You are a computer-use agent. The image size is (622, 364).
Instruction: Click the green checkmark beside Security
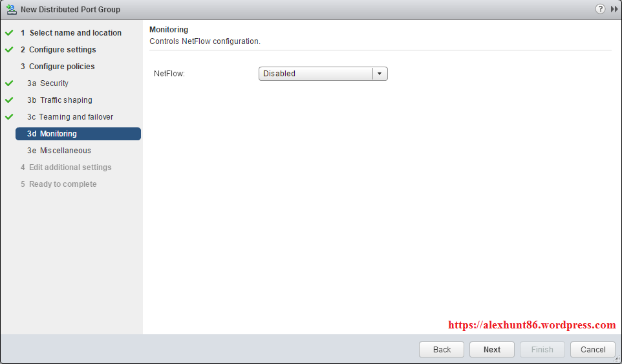(x=9, y=83)
